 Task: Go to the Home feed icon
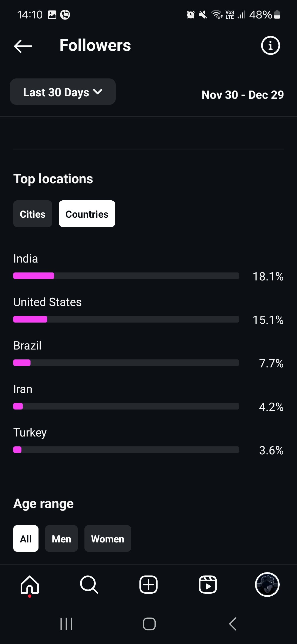coord(30,585)
